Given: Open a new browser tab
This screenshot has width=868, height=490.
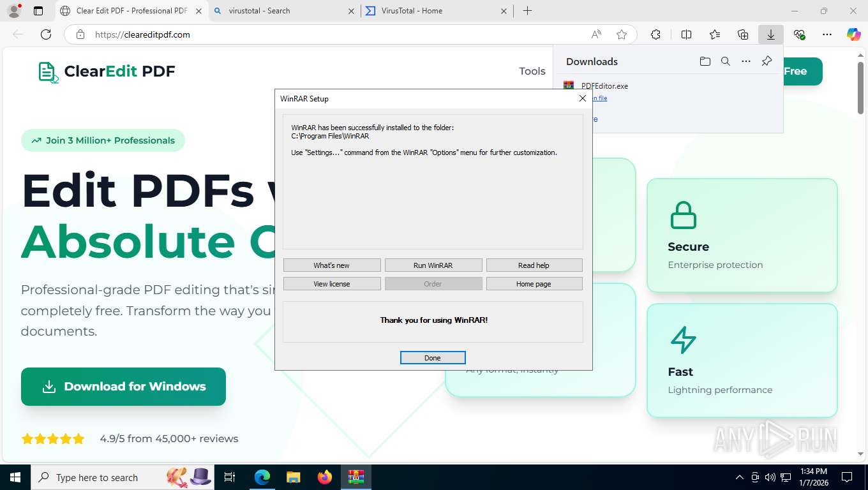Looking at the screenshot, I should [x=527, y=11].
